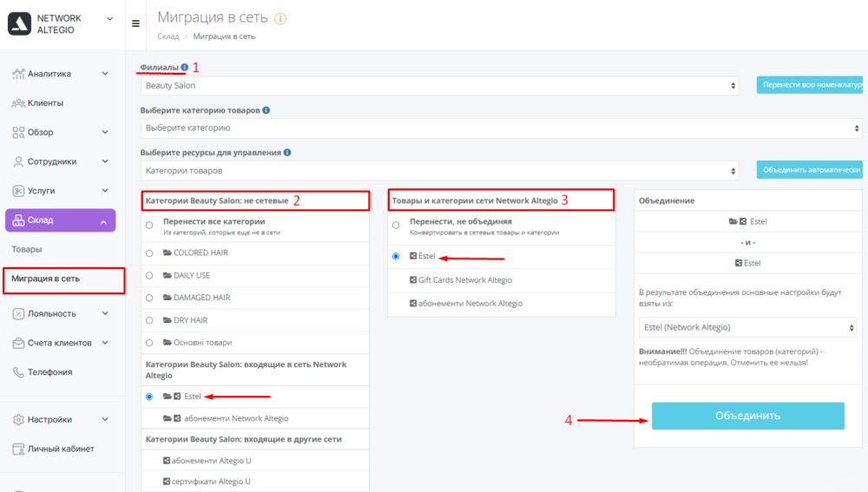Expand the Обзор submenu chevron
This screenshot has height=492, width=868.
(x=105, y=132)
